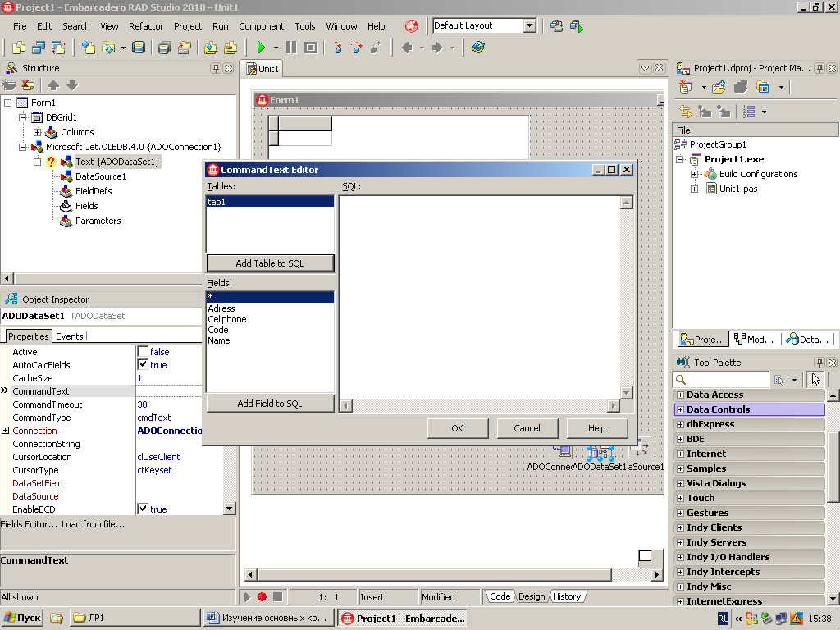Image resolution: width=840 pixels, height=630 pixels.
Task: Toggle the AutoCalcFields checkbox
Action: click(x=143, y=365)
